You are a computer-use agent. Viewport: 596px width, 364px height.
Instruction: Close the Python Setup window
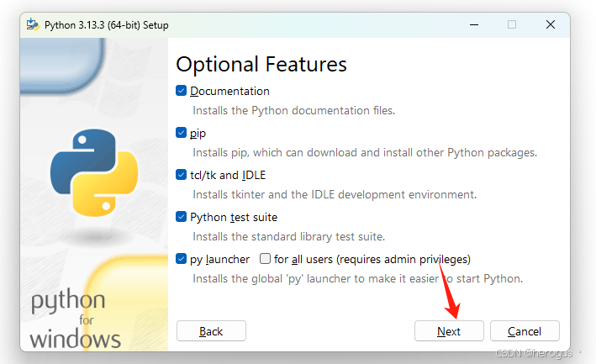[551, 24]
